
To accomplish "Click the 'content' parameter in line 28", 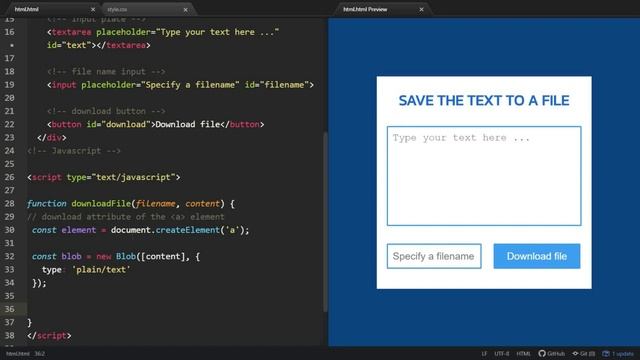I will pyautogui.click(x=202, y=203).
